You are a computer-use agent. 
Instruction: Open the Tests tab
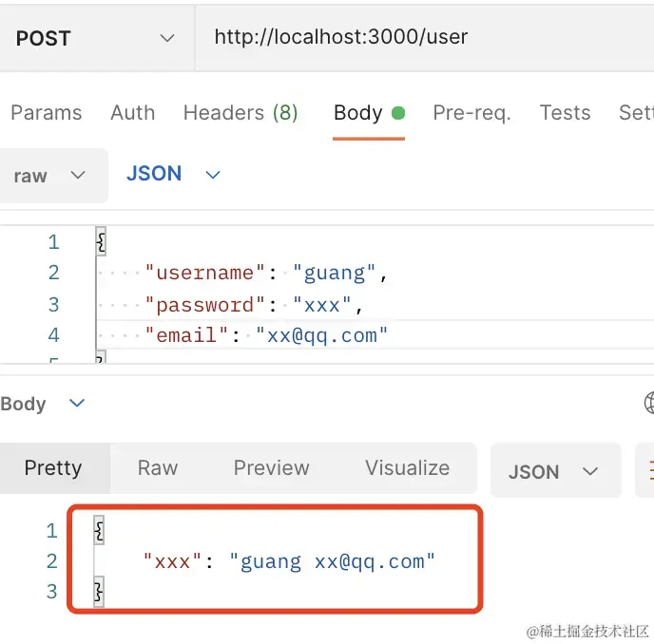point(565,113)
